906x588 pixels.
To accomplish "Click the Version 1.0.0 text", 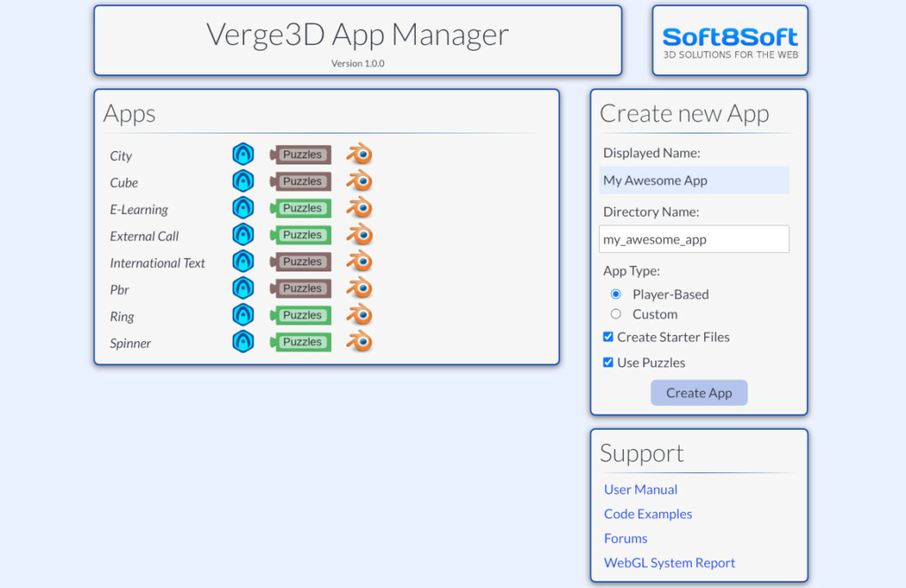I will point(357,64).
